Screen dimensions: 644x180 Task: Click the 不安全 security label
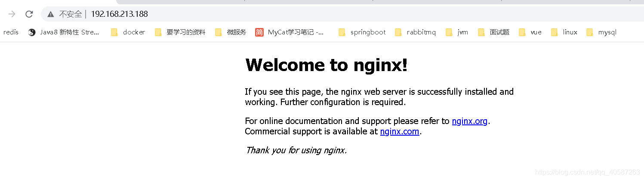click(70, 14)
